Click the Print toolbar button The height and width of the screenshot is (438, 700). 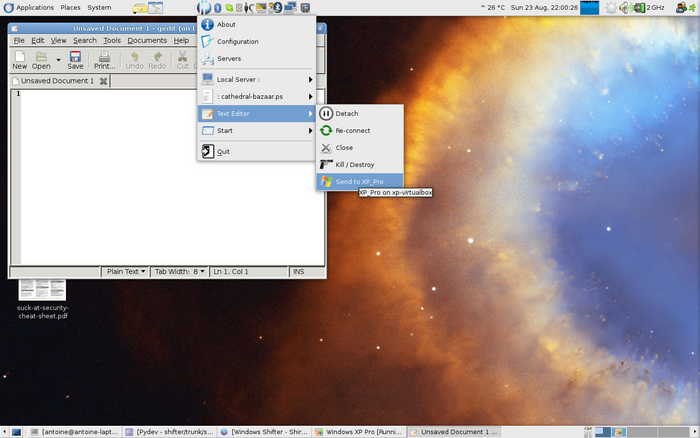coord(105,61)
